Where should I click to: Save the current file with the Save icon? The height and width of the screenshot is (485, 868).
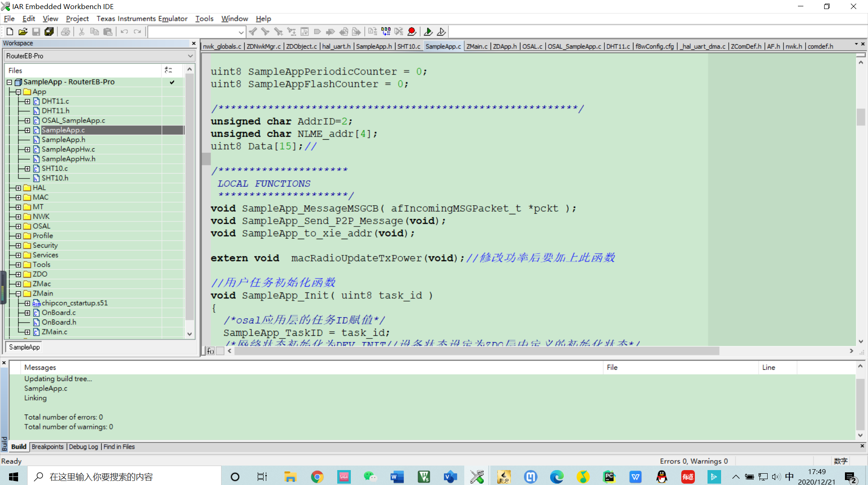click(x=36, y=32)
